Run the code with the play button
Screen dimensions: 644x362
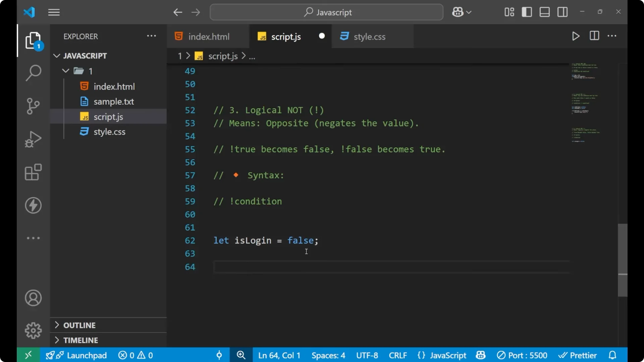tap(576, 36)
